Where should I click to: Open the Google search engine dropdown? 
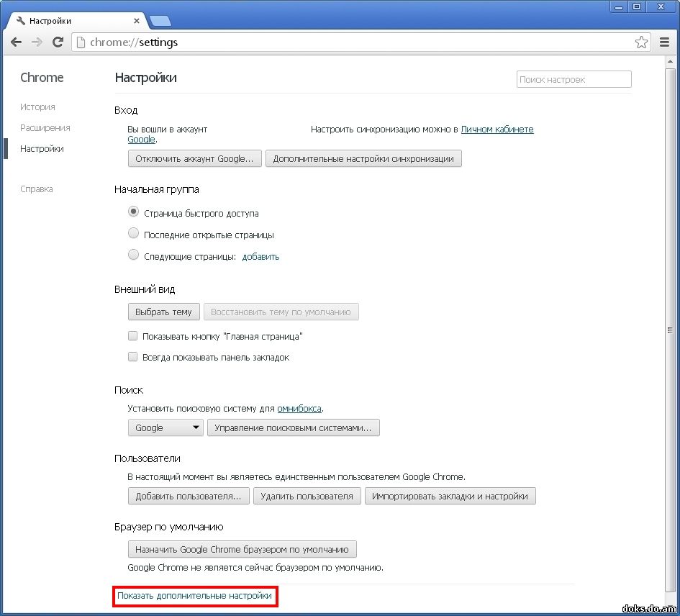(166, 427)
